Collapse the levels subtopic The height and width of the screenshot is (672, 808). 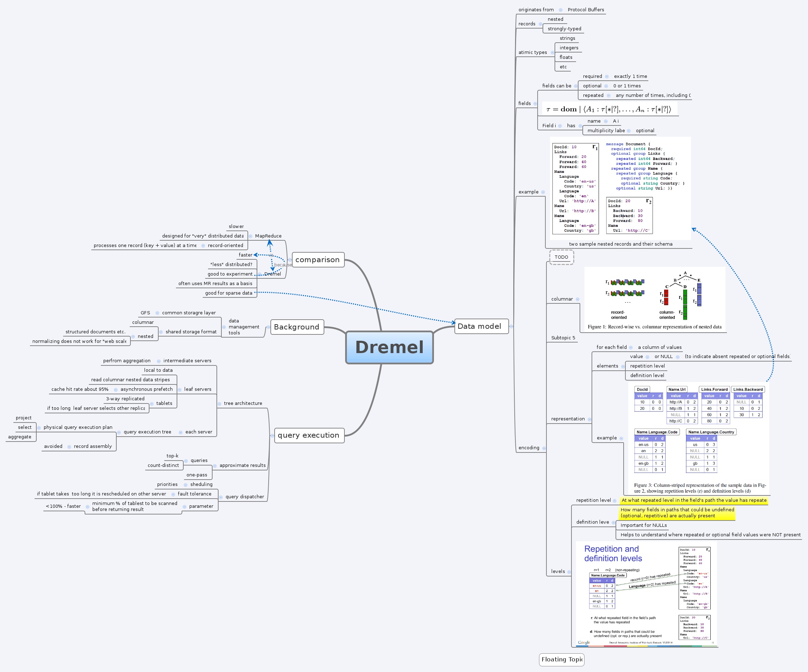tap(569, 572)
